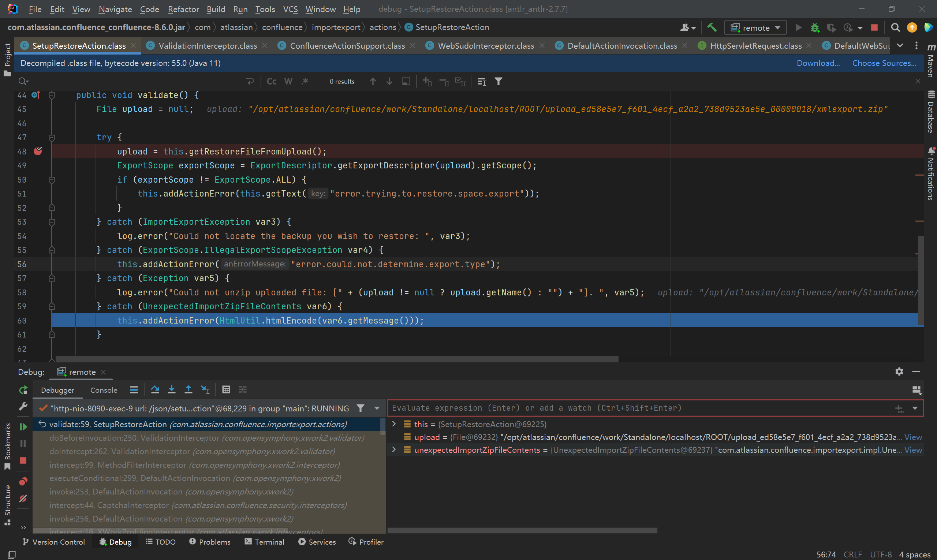Screen dimensions: 937x560
Task: Click the CRLF line separator in status bar
Action: (x=852, y=555)
